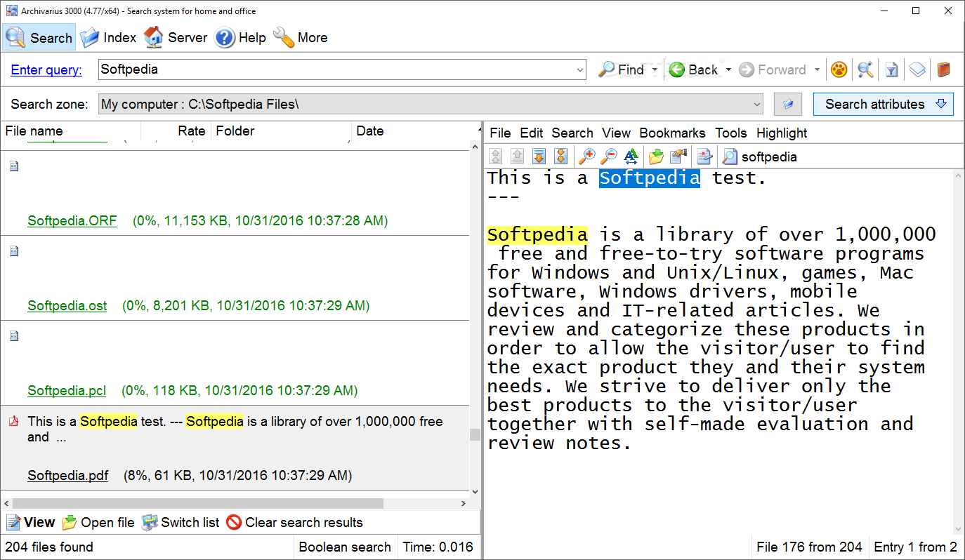Image resolution: width=965 pixels, height=560 pixels.
Task: Click the font size letter A icon
Action: [x=631, y=156]
